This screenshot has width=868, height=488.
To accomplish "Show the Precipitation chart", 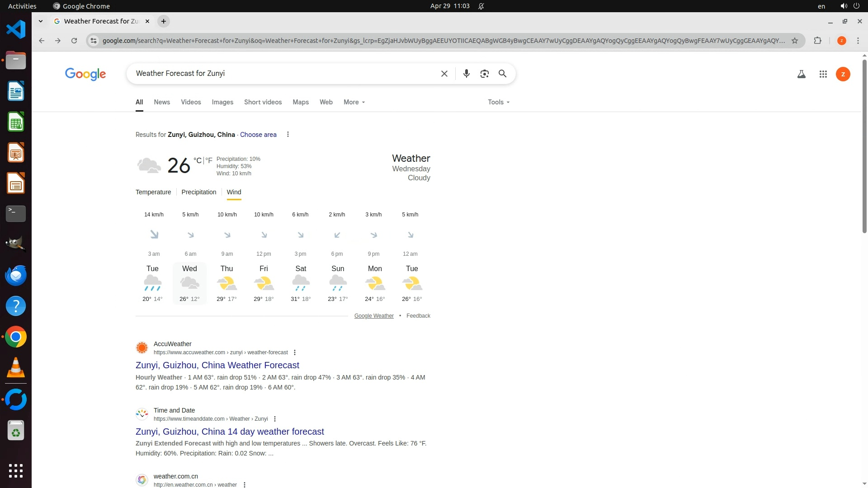I will point(198,192).
